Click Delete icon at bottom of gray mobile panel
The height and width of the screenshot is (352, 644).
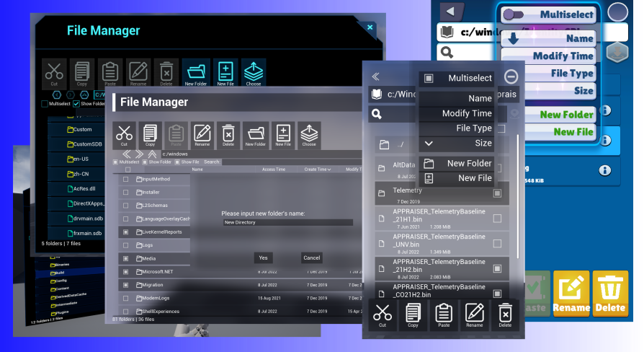coord(505,314)
